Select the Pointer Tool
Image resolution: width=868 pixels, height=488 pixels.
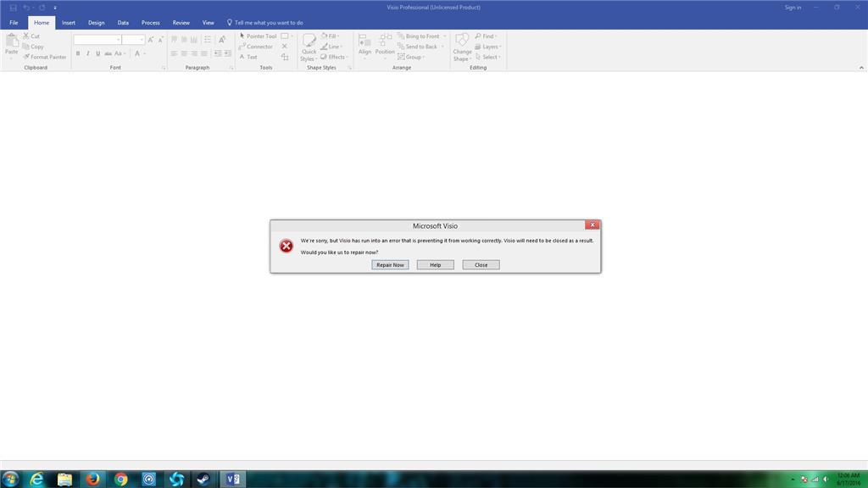pyautogui.click(x=258, y=36)
